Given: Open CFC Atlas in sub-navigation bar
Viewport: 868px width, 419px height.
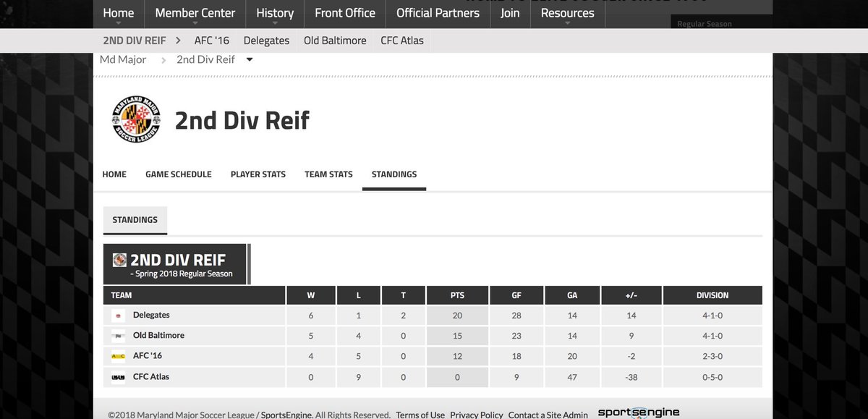Looking at the screenshot, I should click(402, 41).
